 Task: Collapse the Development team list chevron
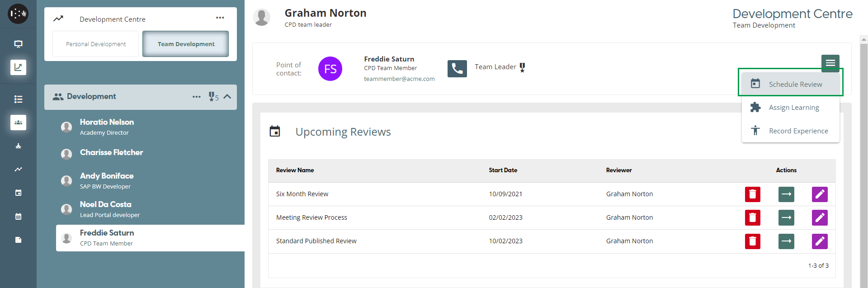pyautogui.click(x=227, y=97)
